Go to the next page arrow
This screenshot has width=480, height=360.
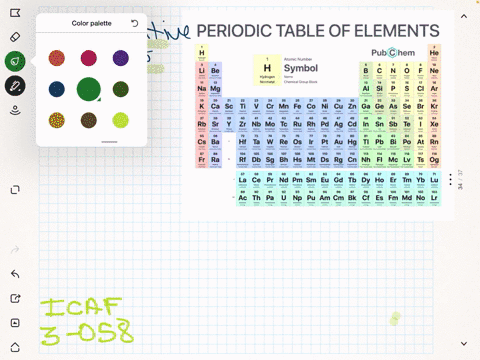[x=464, y=343]
